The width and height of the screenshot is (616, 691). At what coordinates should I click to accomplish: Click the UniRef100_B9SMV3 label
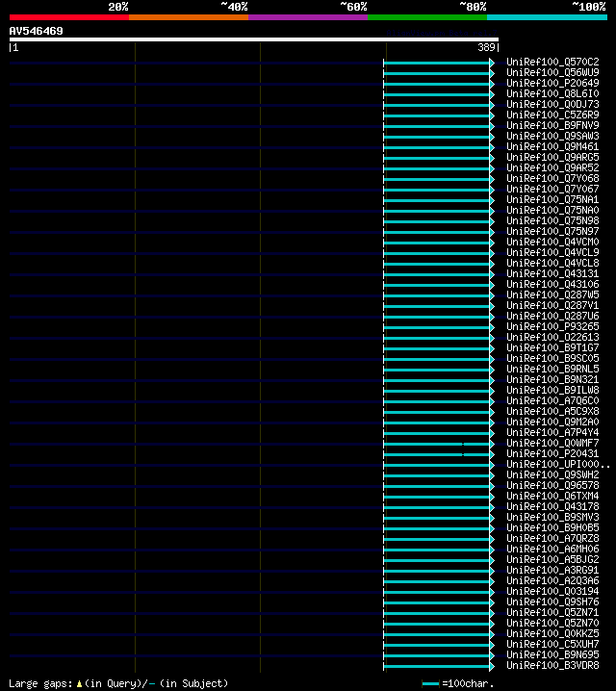click(552, 517)
